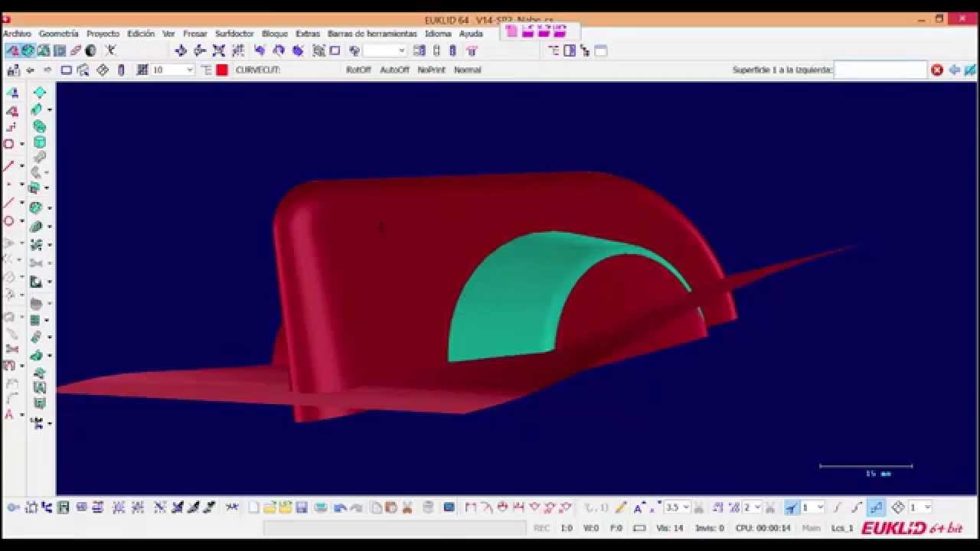Click the RotOff status button
The image size is (980, 551).
coord(358,70)
